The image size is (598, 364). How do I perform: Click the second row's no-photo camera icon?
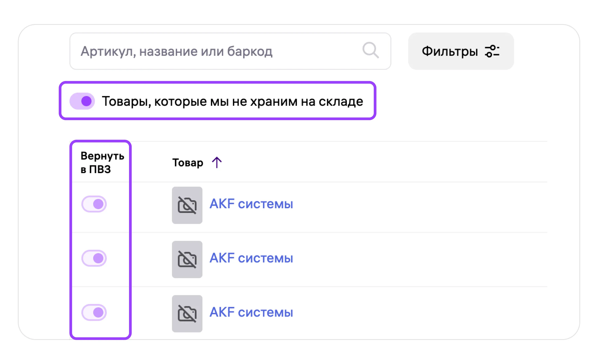pyautogui.click(x=187, y=259)
